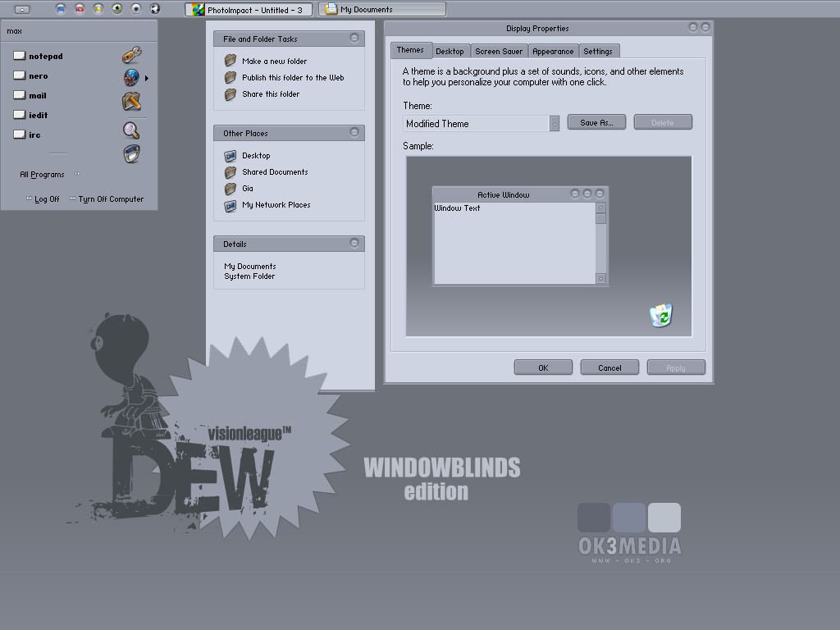This screenshot has height=630, width=840.
Task: Open the Run window icon in start menu
Action: click(x=131, y=153)
